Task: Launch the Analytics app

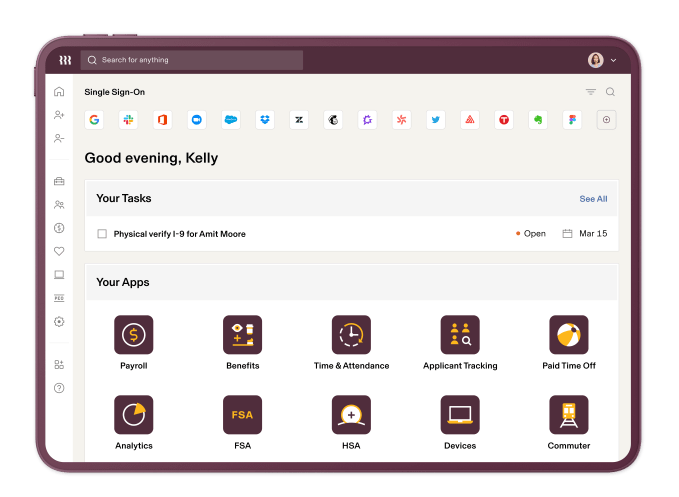Action: pyautogui.click(x=133, y=414)
